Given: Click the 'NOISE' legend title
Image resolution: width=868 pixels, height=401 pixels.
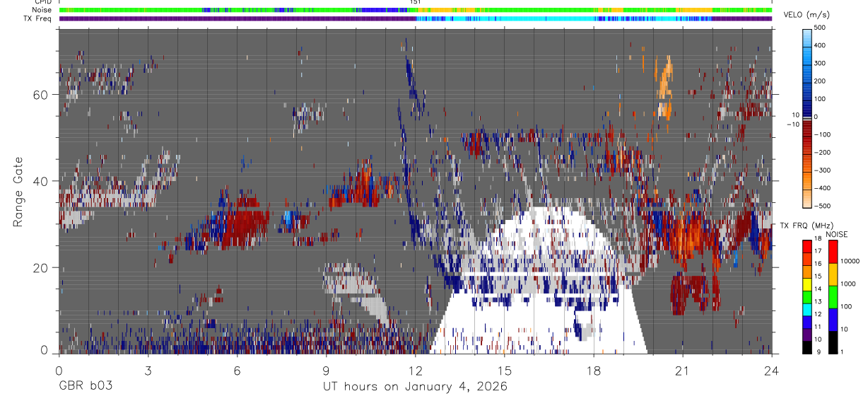Looking at the screenshot, I should 836,234.
